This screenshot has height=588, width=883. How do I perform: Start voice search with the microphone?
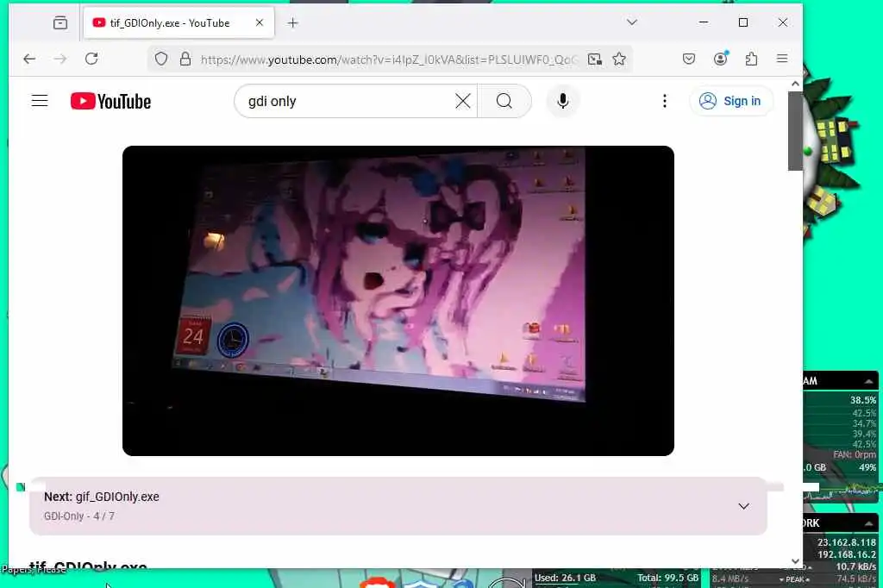coord(562,101)
